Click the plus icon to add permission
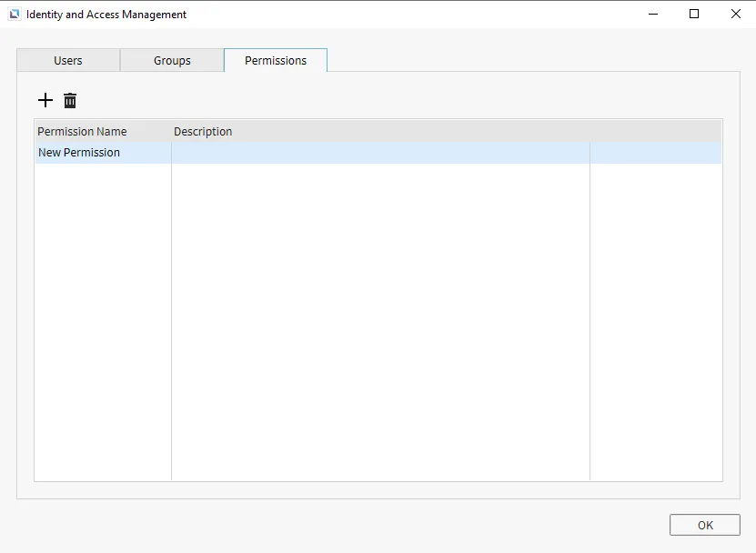 pyautogui.click(x=45, y=100)
